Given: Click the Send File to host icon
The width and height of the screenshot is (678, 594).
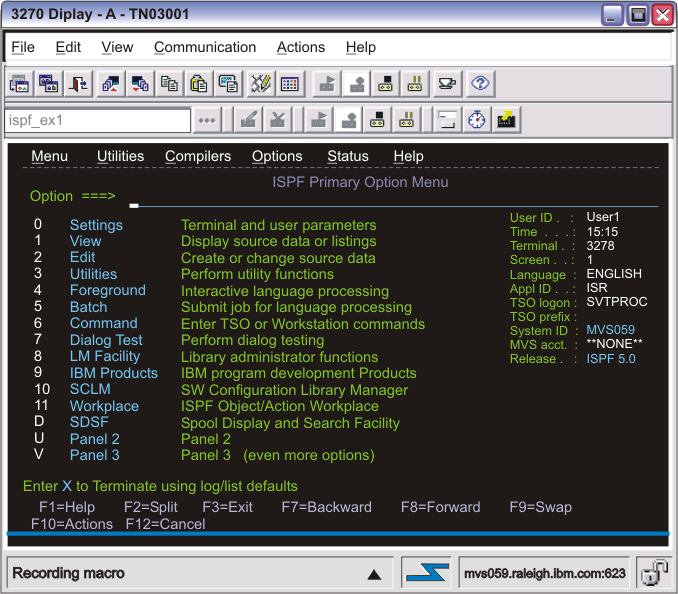Looking at the screenshot, I should (111, 83).
